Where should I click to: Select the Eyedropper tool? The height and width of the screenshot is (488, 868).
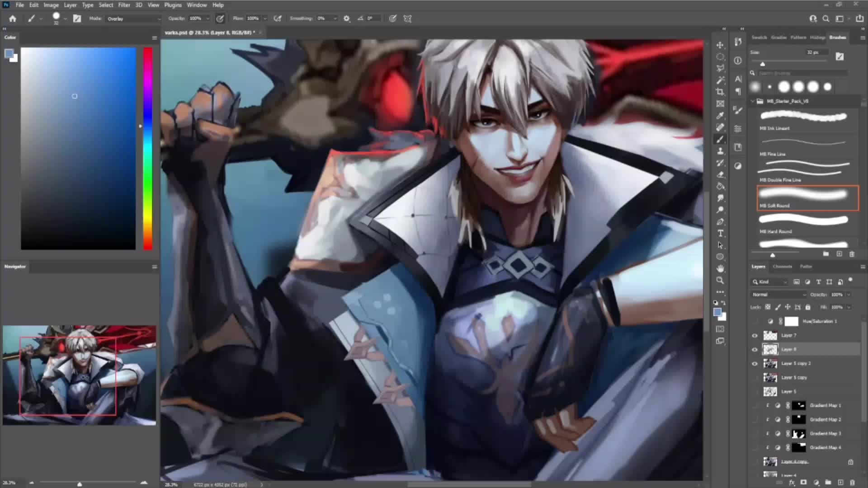(720, 116)
